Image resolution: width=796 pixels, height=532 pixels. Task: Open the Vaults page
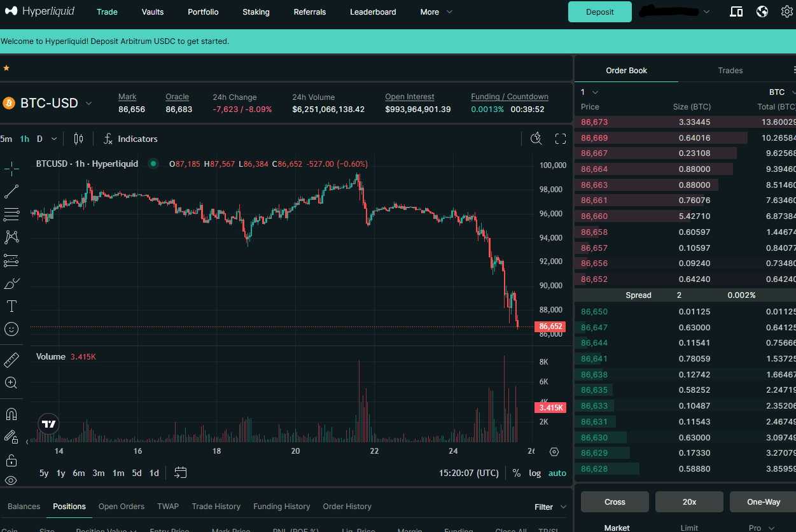coord(153,12)
